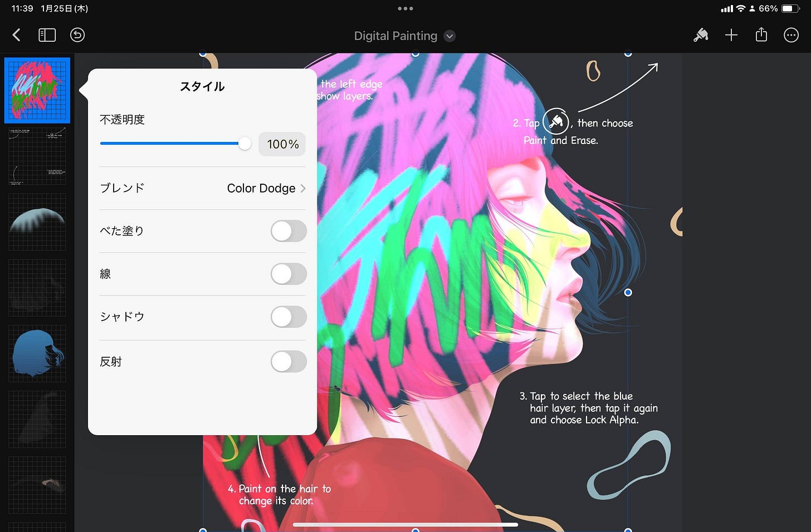Viewport: 811px width, 532px height.
Task: Tap the 不透明度 label
Action: coord(122,120)
